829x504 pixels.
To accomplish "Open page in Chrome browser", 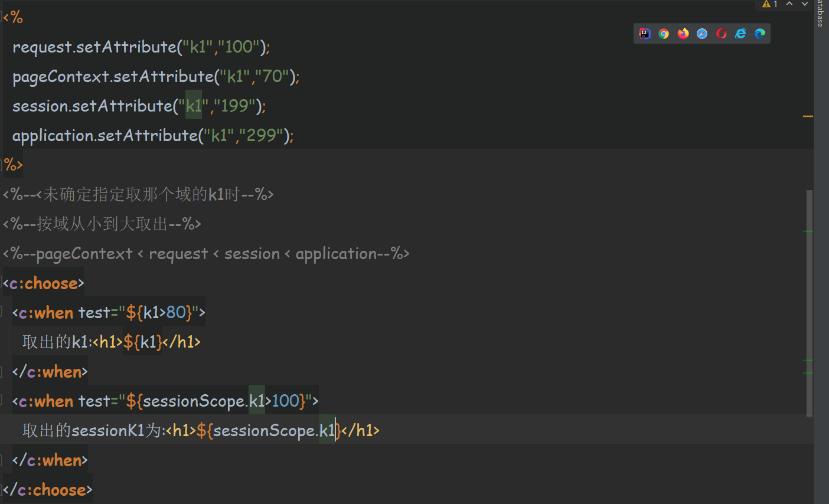I will 664,34.
